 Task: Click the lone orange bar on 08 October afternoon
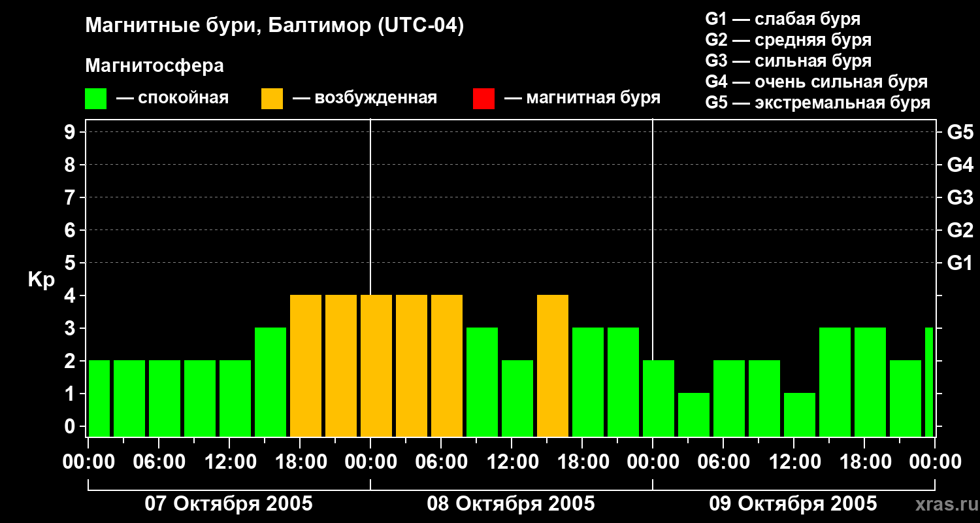click(553, 366)
